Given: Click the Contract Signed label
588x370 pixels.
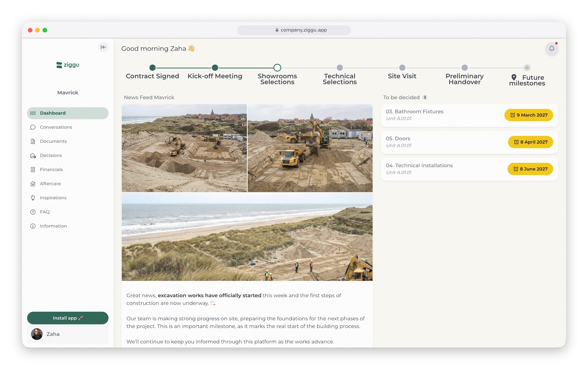Looking at the screenshot, I should (152, 76).
